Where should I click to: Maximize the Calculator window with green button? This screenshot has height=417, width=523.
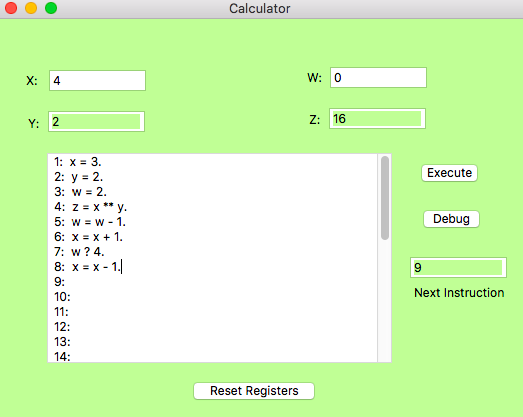tap(51, 8)
